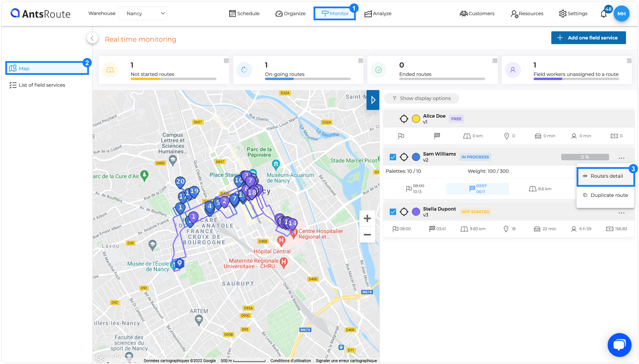Open the Analyze tab

point(378,14)
